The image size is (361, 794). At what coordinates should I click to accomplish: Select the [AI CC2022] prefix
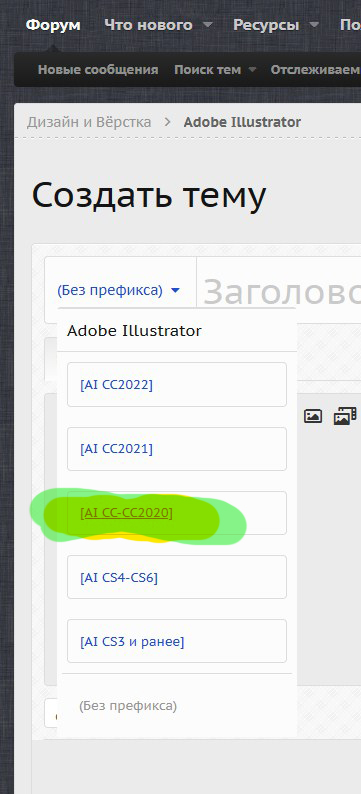click(177, 384)
